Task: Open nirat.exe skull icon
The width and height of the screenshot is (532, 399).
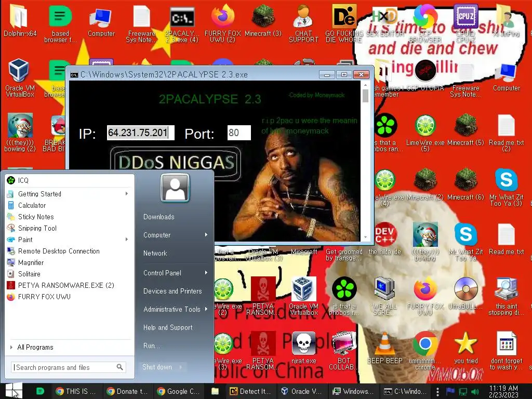Action: click(303, 348)
